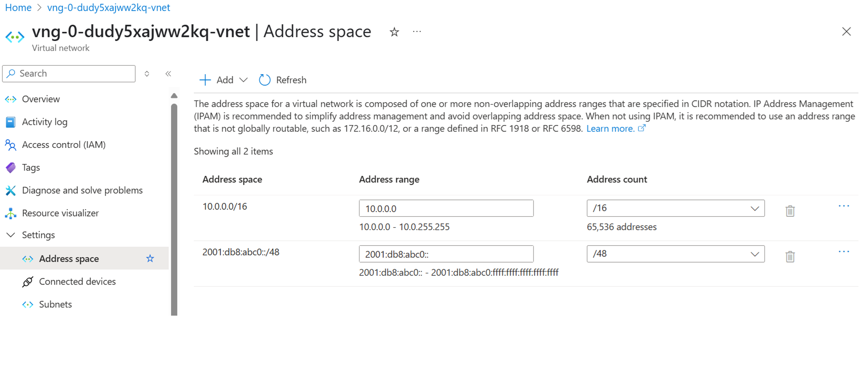Open more options for 10.0.0.0/16 row
Screen dimensions: 868x368
pyautogui.click(x=843, y=206)
